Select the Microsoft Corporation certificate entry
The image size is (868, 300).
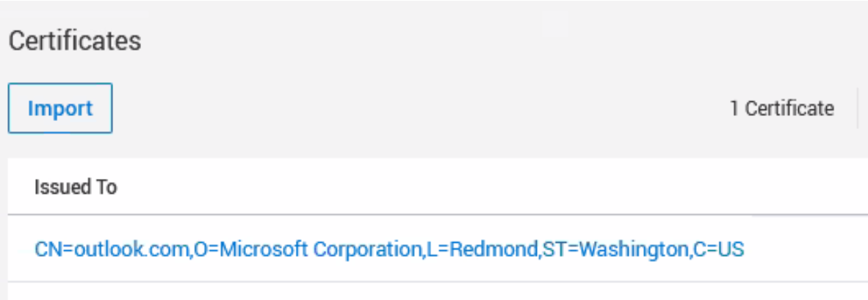point(389,250)
